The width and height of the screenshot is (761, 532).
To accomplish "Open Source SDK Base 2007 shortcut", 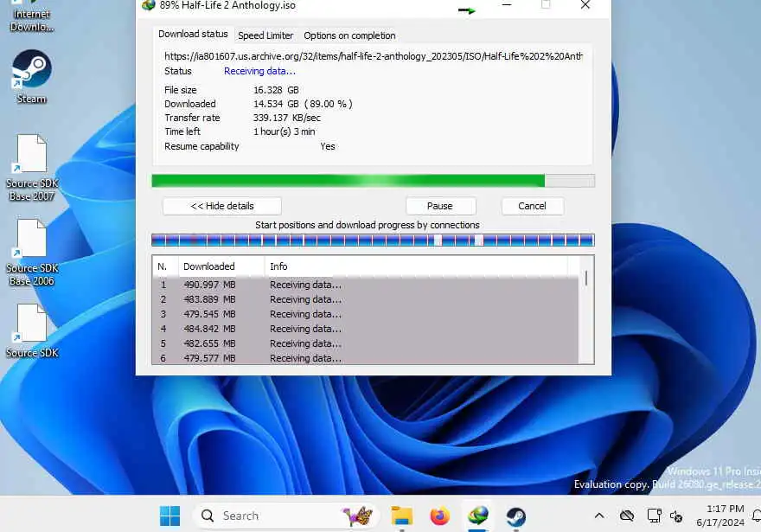I will click(x=32, y=168).
